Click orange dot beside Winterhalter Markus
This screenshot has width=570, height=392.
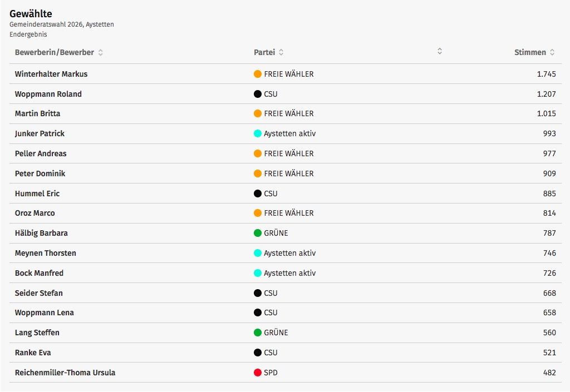coord(258,74)
